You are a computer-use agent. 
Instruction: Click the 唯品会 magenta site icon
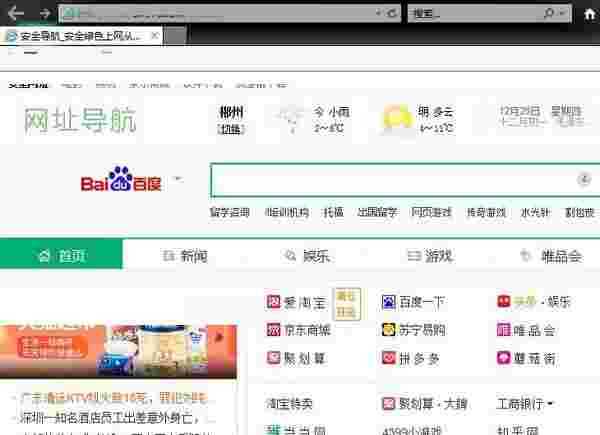pos(504,330)
